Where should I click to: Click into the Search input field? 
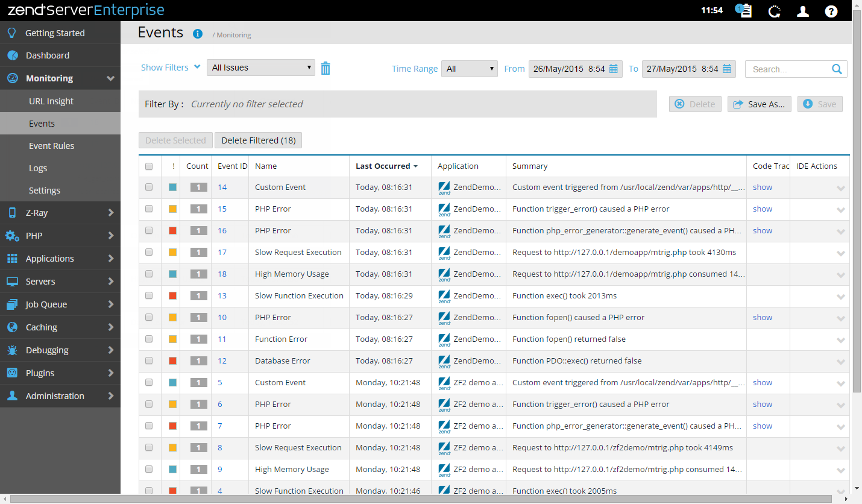[x=787, y=69]
